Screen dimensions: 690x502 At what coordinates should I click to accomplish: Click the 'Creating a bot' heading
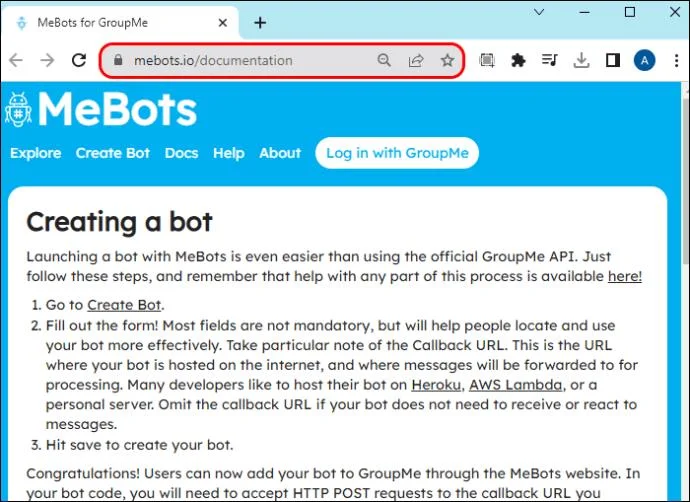pos(119,222)
